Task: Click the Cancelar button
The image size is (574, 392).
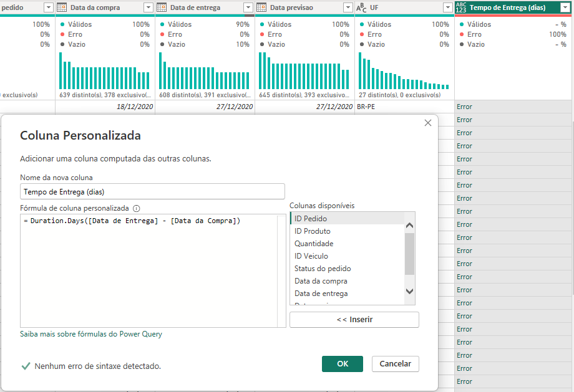Action: coord(396,364)
